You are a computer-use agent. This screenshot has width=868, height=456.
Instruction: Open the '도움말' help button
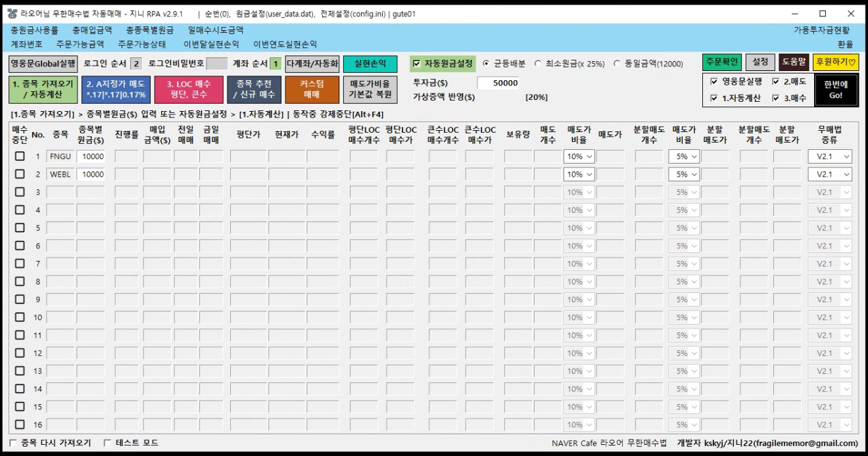[794, 62]
